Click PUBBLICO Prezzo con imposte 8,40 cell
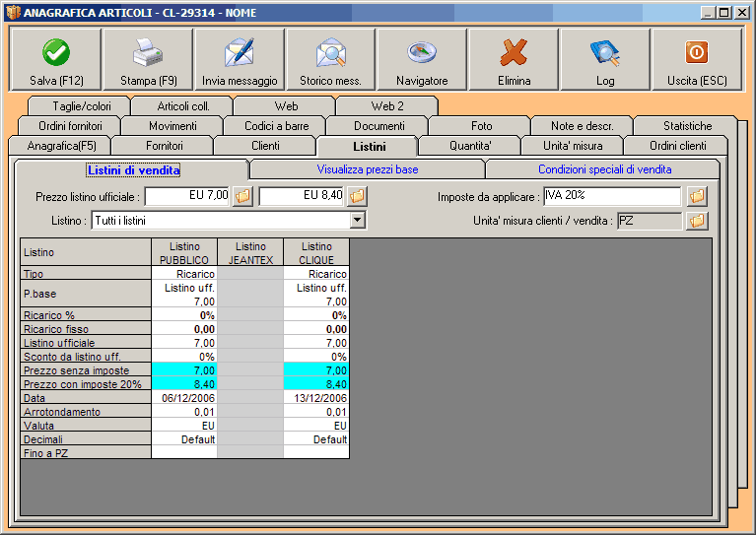 [x=184, y=384]
